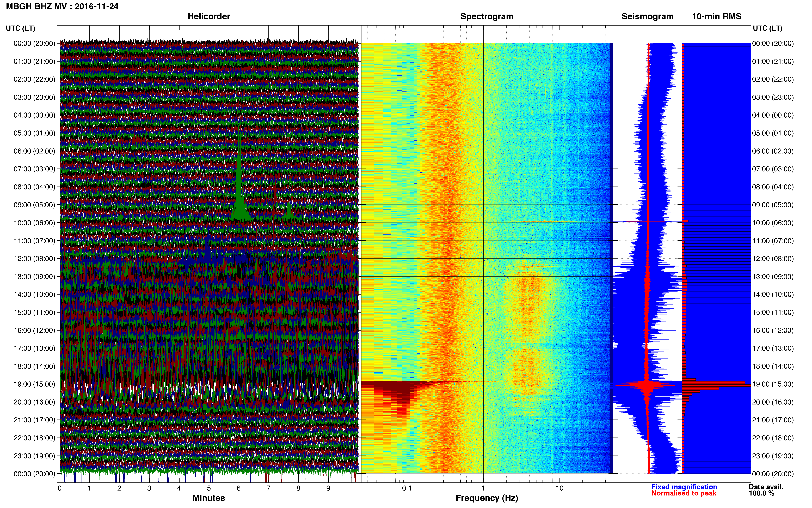Click '23:00 (19:00)' on the left time axis

[34, 456]
